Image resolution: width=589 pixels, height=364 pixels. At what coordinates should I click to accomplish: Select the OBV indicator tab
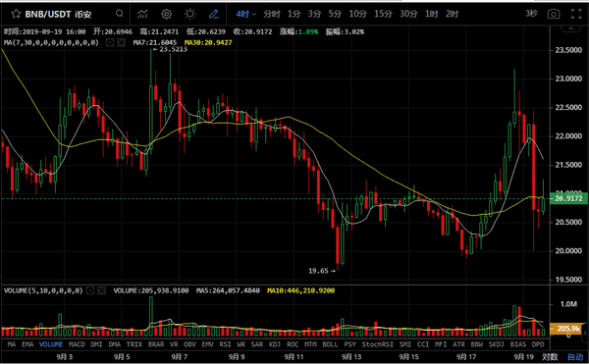point(190,344)
